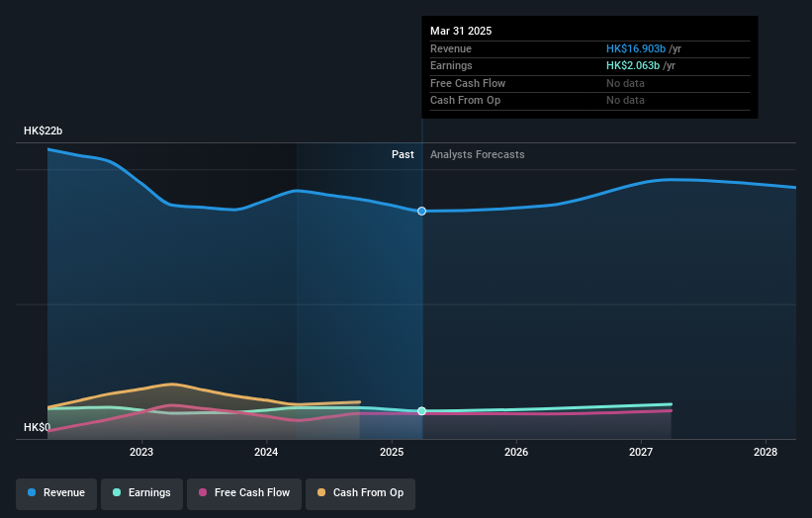
Task: Toggle the Cash From Op legend button
Action: [x=360, y=493]
